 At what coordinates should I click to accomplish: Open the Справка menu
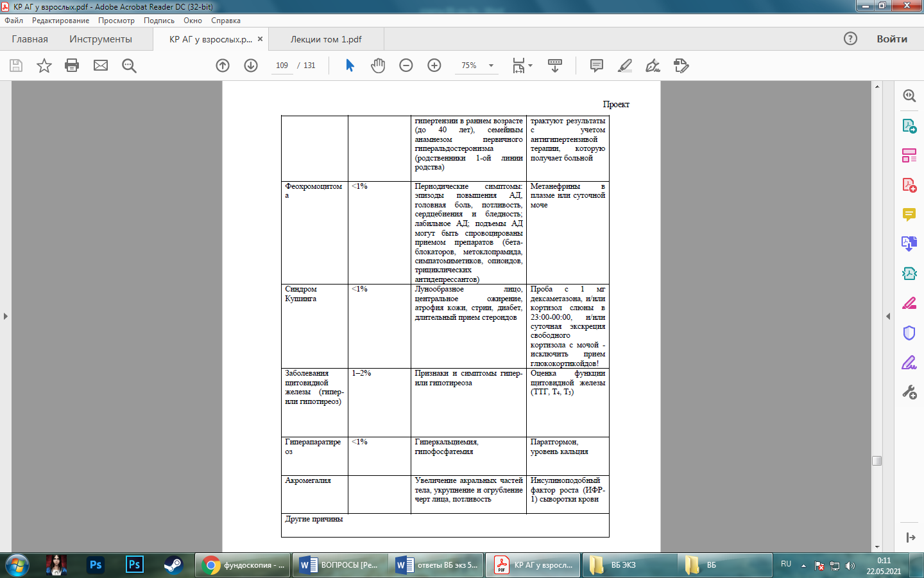[x=226, y=21]
